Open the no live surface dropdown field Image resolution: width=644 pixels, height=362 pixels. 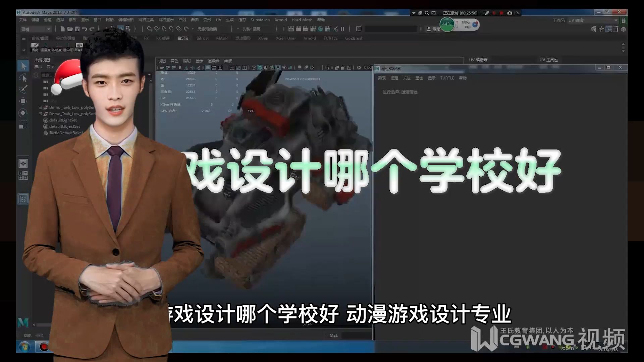pos(207,29)
